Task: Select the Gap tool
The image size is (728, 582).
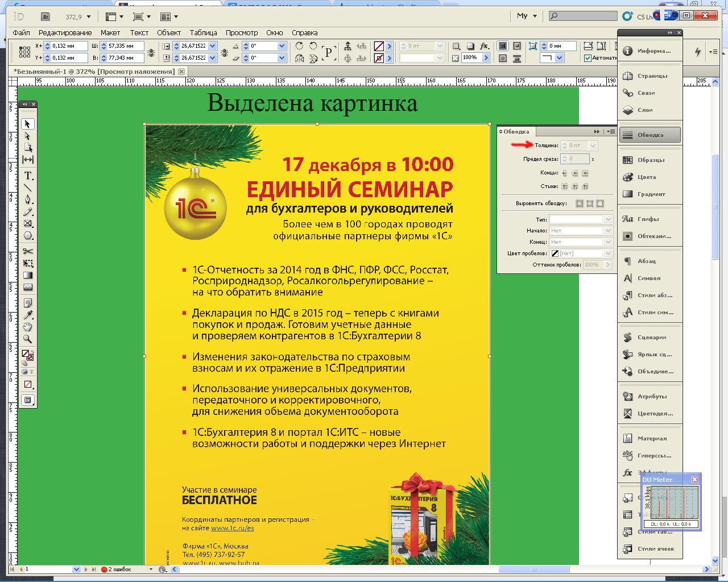Action: pyautogui.click(x=27, y=160)
